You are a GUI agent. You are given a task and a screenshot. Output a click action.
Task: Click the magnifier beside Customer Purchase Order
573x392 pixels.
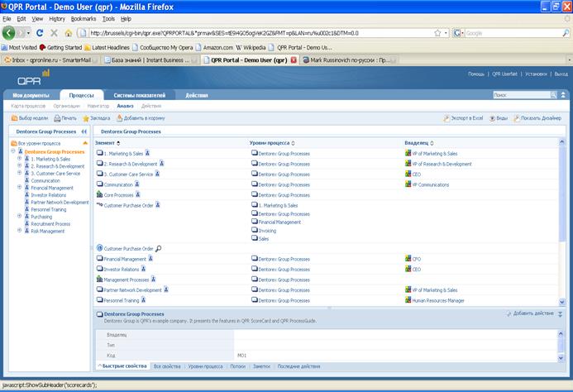158,249
